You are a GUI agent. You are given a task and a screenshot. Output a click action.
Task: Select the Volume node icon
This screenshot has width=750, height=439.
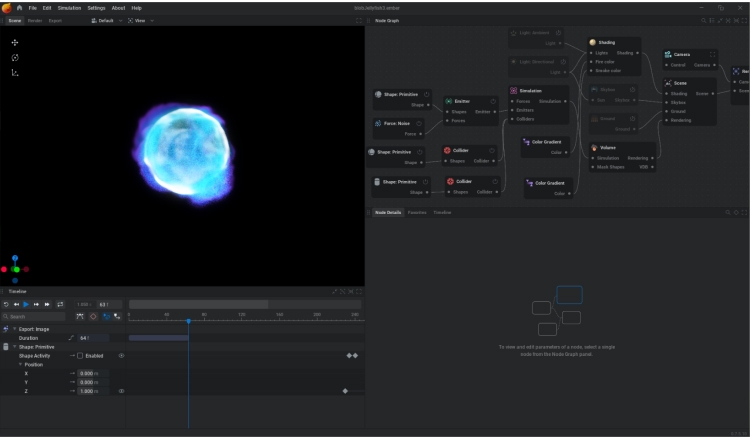coord(594,148)
